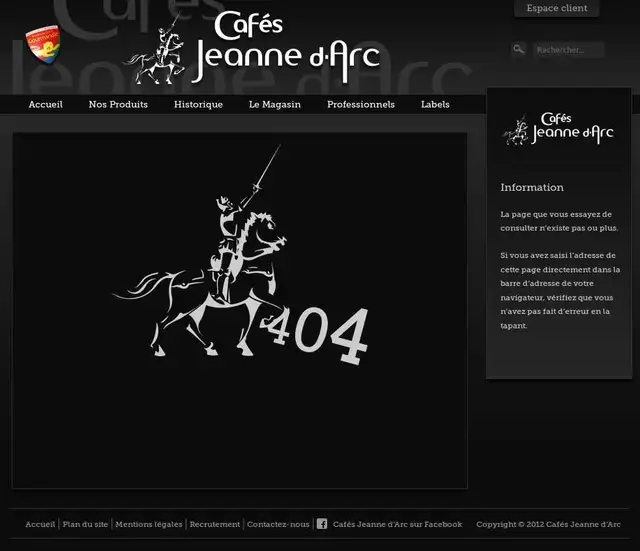Click the Information heading in sidebar
Image resolution: width=640 pixels, height=551 pixels.
pyautogui.click(x=532, y=187)
